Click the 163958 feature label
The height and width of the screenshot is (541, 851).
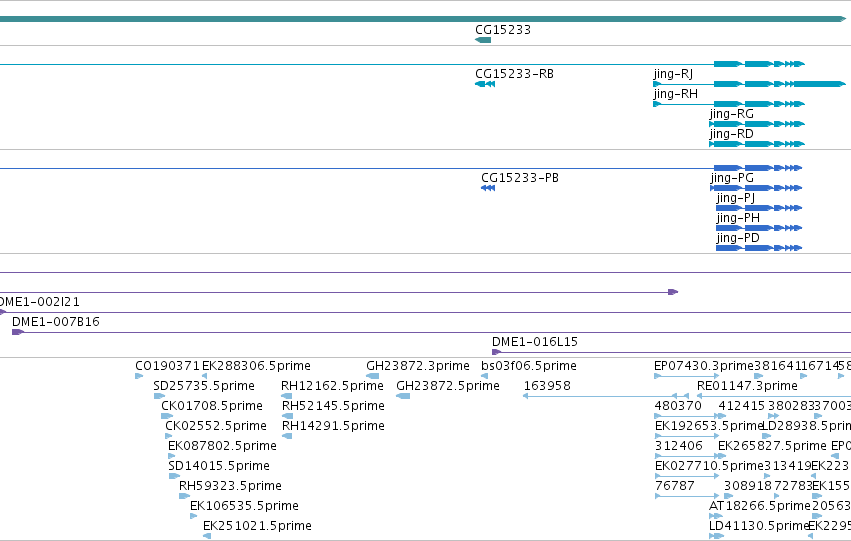(x=547, y=386)
